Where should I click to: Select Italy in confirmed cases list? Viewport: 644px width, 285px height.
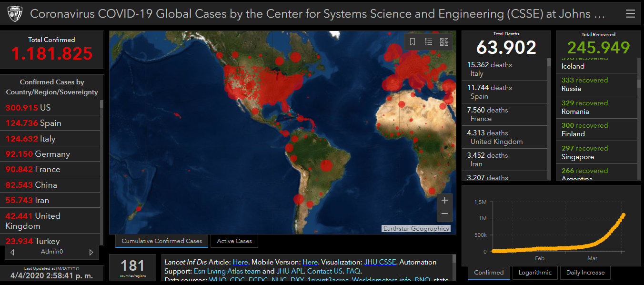(50, 139)
